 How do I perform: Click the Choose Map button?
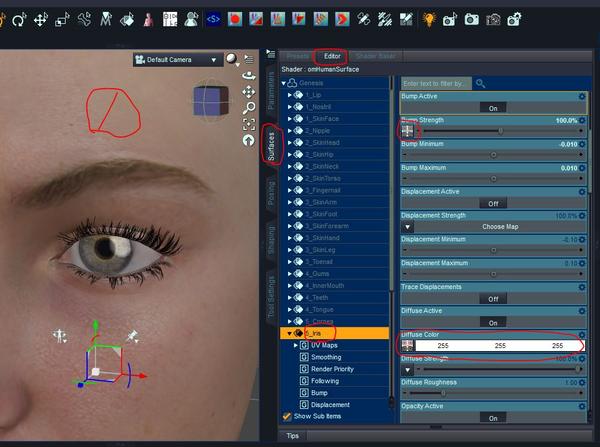[500, 227]
